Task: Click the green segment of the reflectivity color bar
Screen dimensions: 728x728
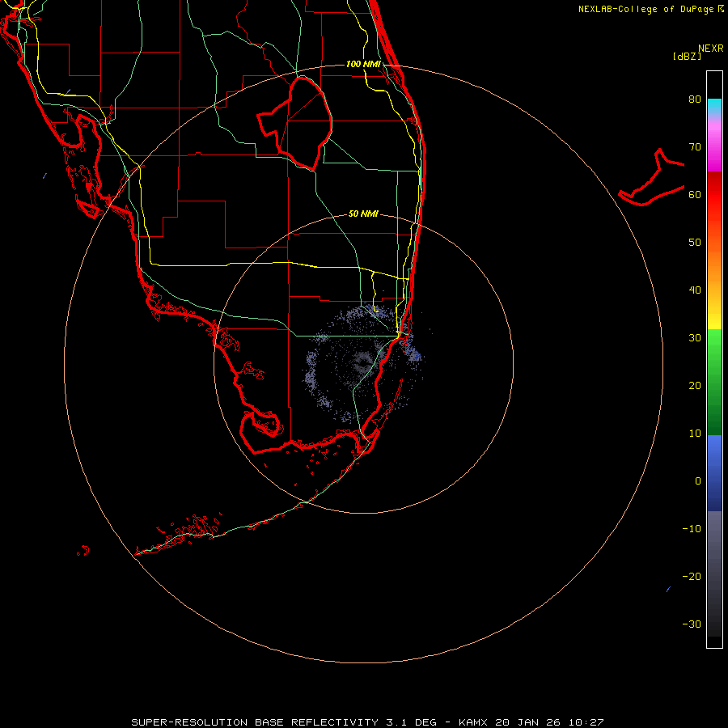Action: (x=714, y=382)
